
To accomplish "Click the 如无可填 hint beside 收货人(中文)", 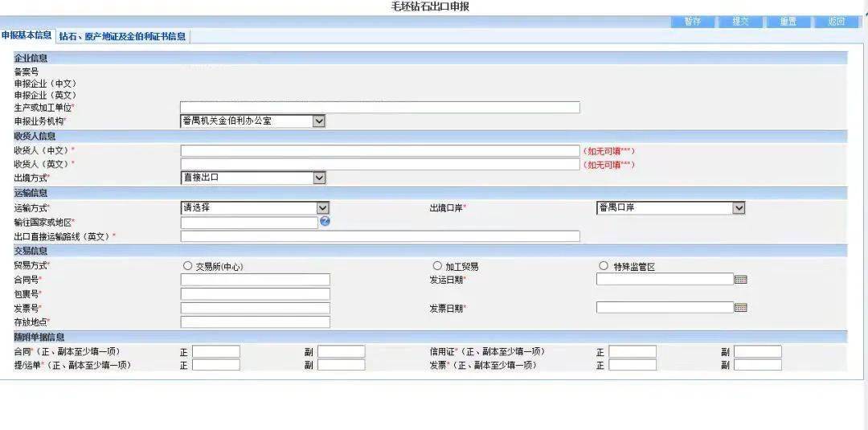I will pyautogui.click(x=608, y=151).
